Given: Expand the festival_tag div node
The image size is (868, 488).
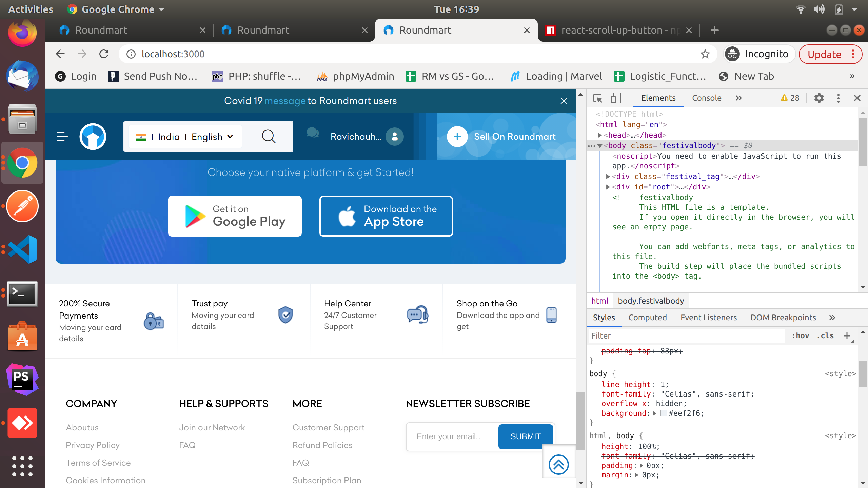Looking at the screenshot, I should (608, 177).
